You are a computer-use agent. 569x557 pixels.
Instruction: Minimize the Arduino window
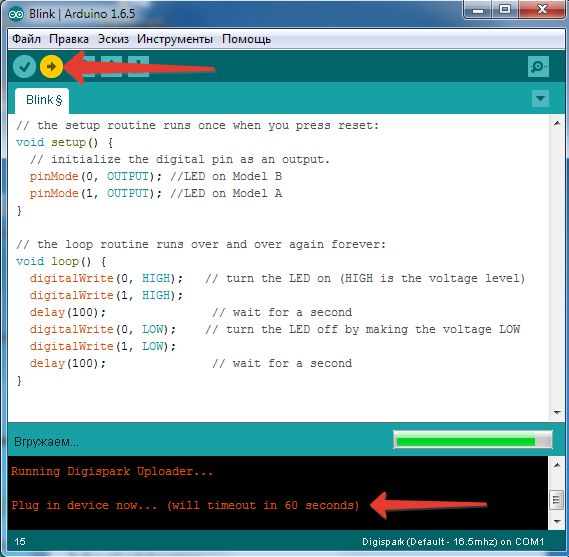(x=478, y=9)
